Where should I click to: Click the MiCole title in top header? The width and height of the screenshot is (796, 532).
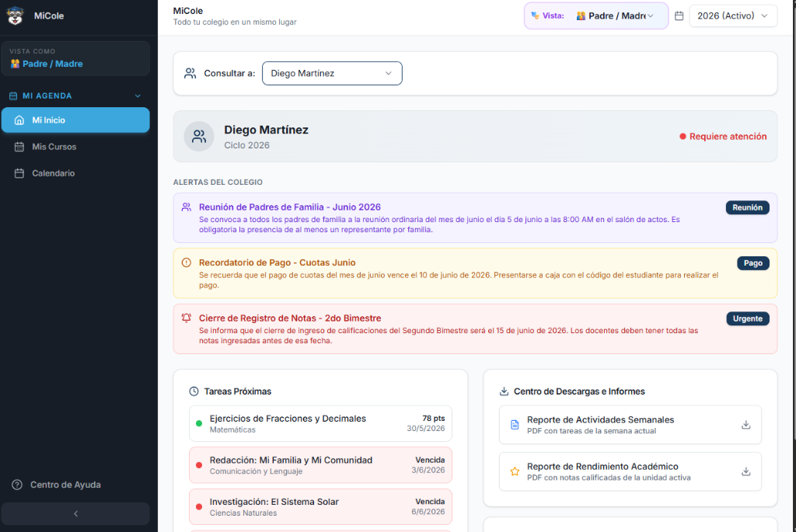click(188, 11)
